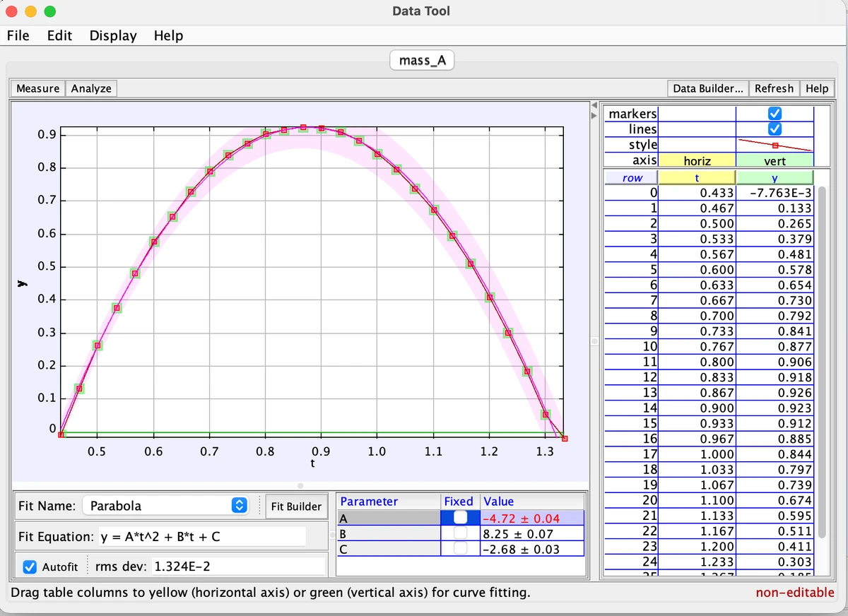Click the style label cell

632,144
